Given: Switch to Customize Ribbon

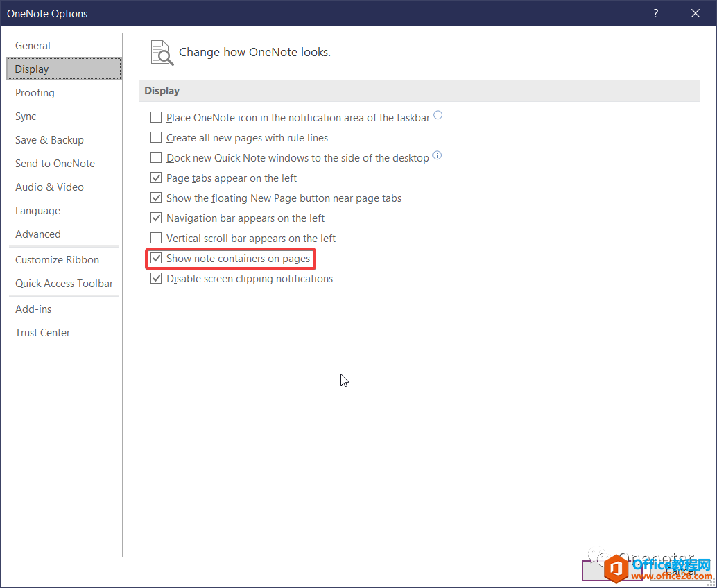Looking at the screenshot, I should [57, 259].
